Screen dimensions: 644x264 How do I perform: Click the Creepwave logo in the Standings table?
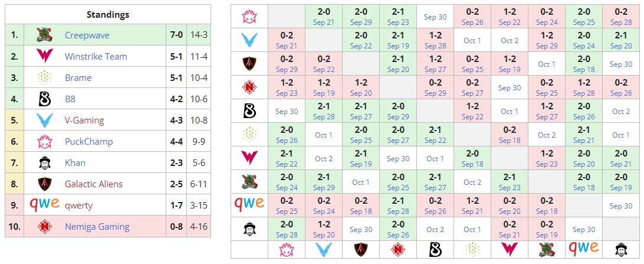click(x=44, y=35)
